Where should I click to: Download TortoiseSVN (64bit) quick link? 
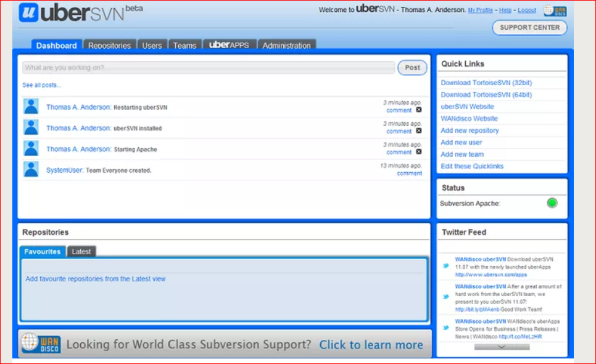point(486,94)
